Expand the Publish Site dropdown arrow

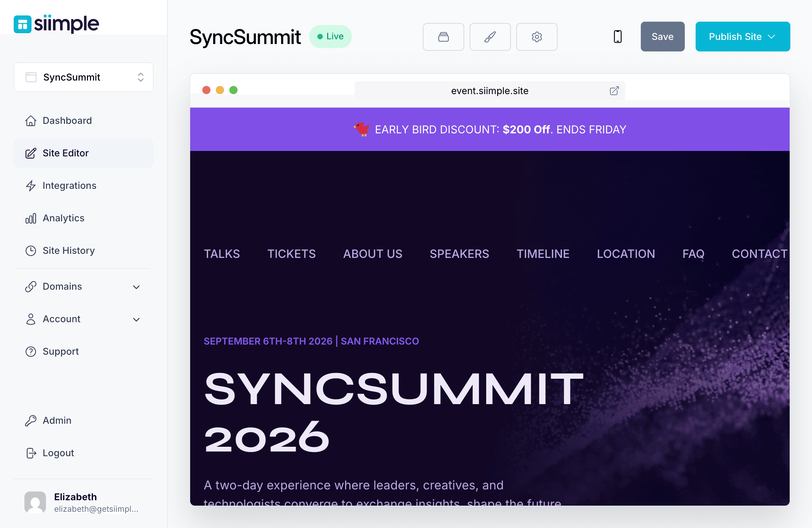point(772,37)
